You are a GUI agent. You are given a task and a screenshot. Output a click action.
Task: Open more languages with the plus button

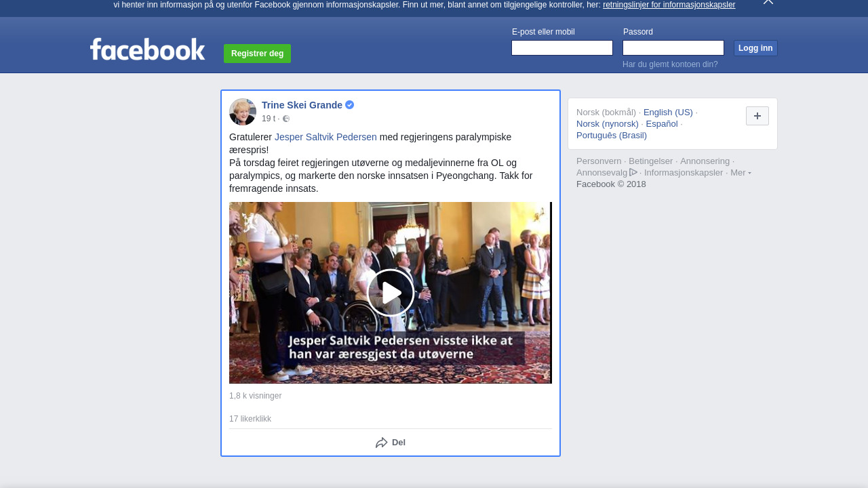pyautogui.click(x=757, y=116)
